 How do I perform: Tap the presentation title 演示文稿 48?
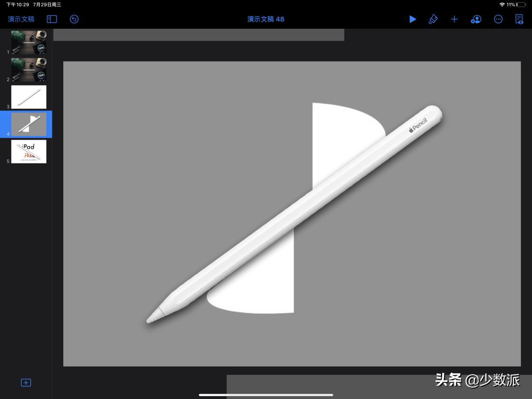266,19
